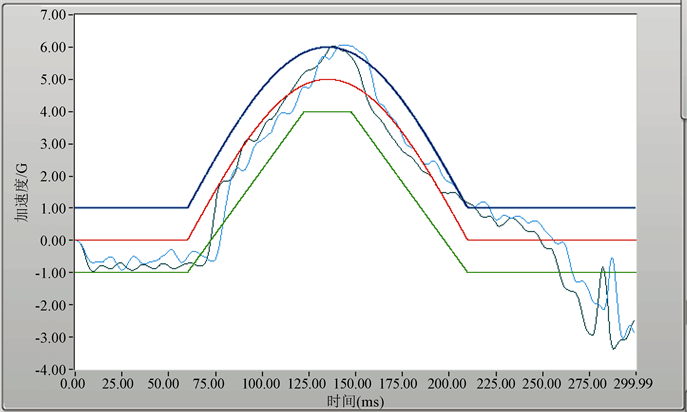Click the peak of the dark blue upper curve

328,47
